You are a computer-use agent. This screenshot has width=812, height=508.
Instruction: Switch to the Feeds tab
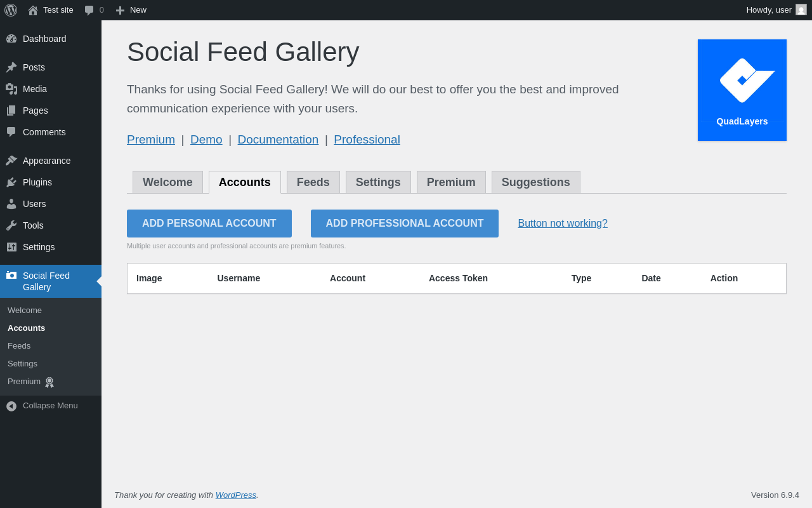[313, 182]
